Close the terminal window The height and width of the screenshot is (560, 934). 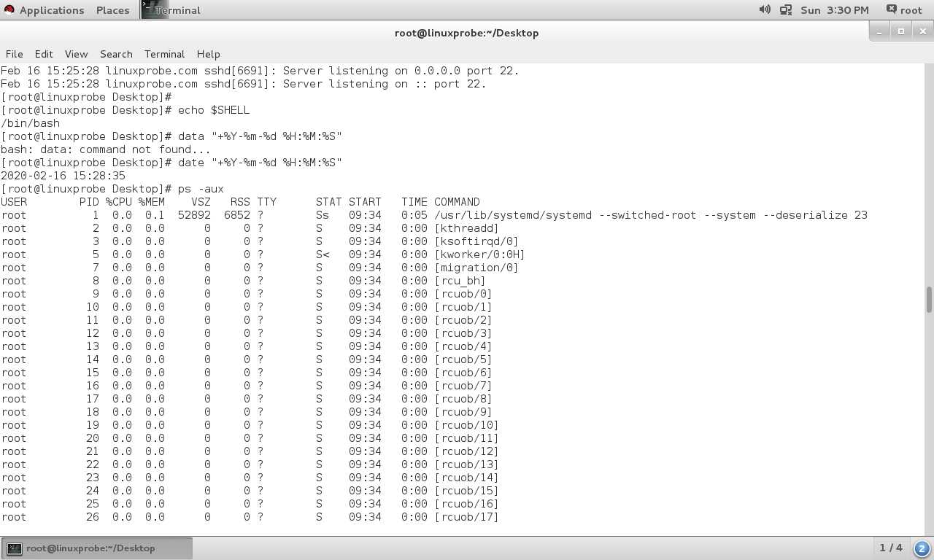pyautogui.click(x=922, y=31)
